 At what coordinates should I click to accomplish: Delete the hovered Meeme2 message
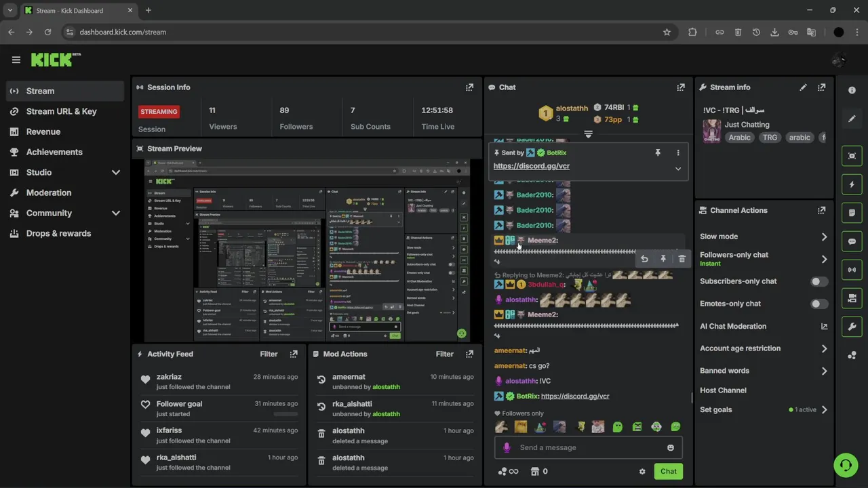pyautogui.click(x=682, y=259)
